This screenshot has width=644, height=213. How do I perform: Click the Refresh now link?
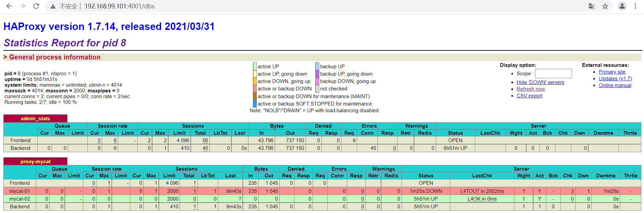[x=531, y=89]
